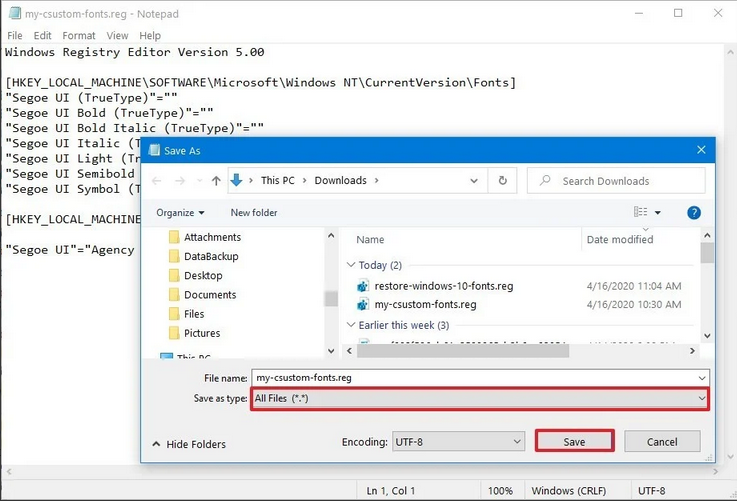Open the Edit menu in Notepad
Image resolution: width=737 pixels, height=501 pixels.
[42, 36]
